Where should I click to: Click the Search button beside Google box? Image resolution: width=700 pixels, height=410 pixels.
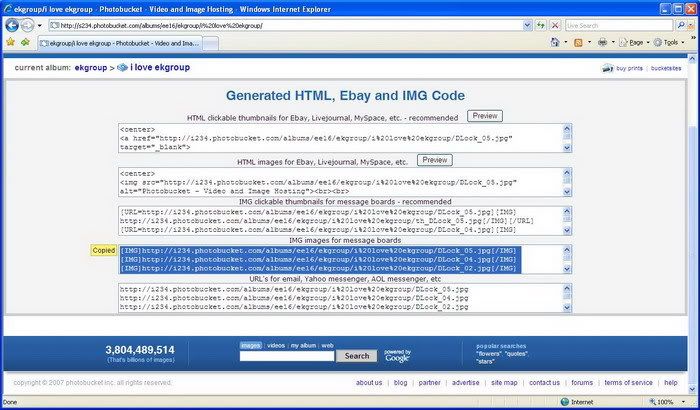(357, 356)
